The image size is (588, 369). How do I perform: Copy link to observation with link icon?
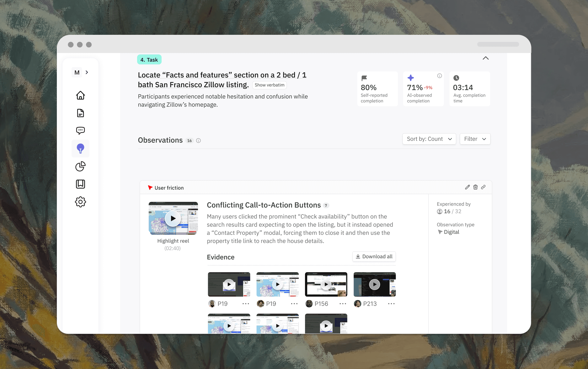click(x=483, y=187)
